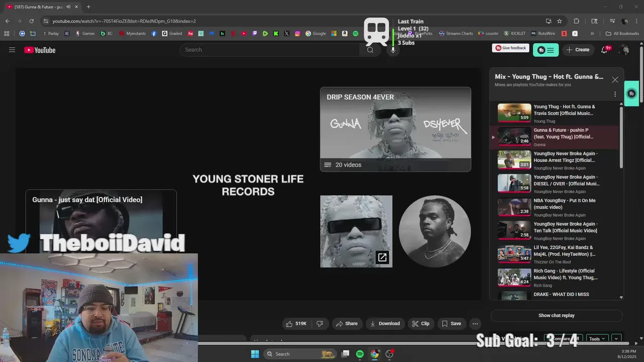Click the round artist portrait on end screen
Viewport: 644px width, 362px height.
pyautogui.click(x=435, y=231)
